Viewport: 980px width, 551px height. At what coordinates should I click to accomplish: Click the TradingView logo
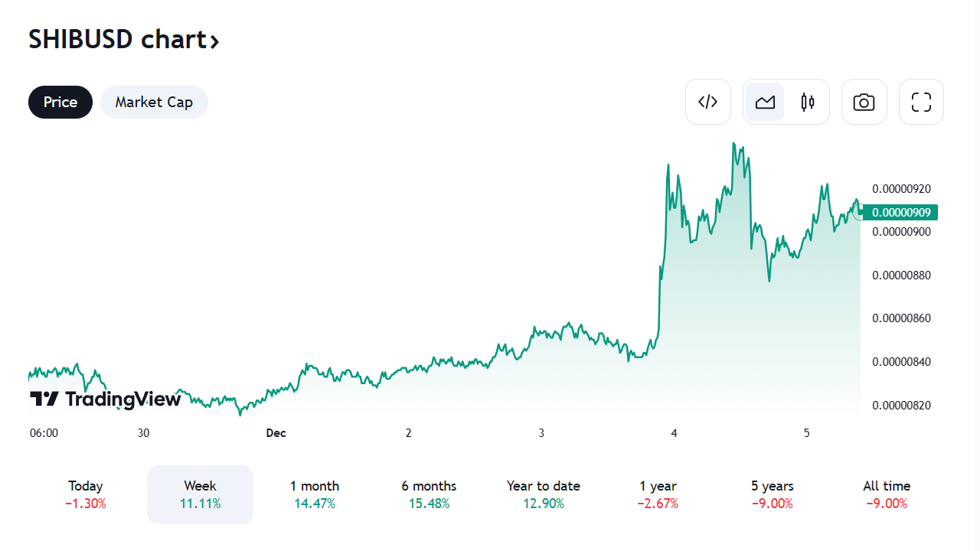pos(106,399)
